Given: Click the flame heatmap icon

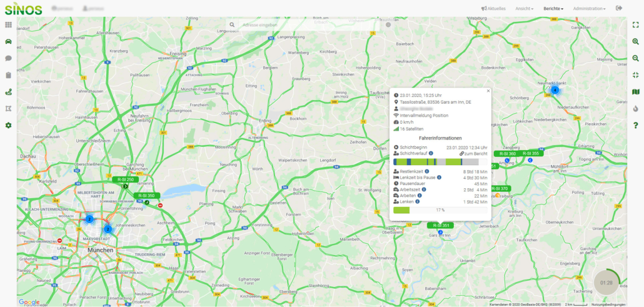Looking at the screenshot, I should point(636,109).
